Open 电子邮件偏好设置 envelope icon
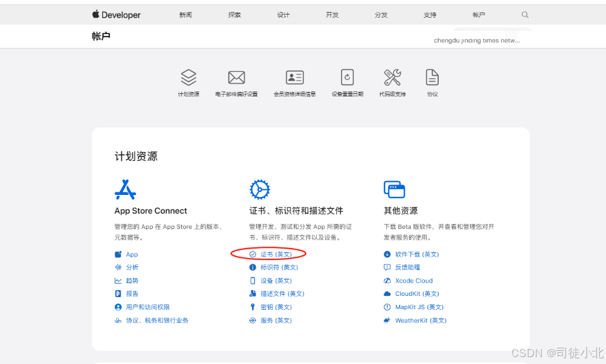The image size is (606, 364). 237,78
